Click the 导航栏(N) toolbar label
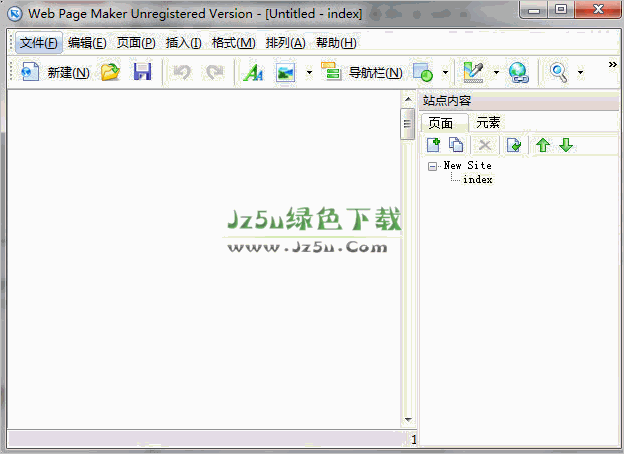 376,73
